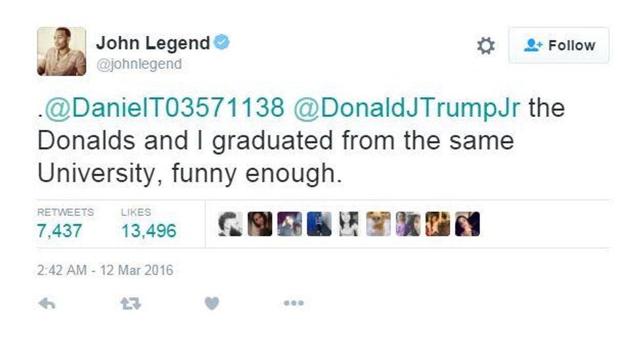Image resolution: width=644 pixels, height=340 pixels.
Task: Open the @DanielT03571138 mention
Action: pos(164,108)
